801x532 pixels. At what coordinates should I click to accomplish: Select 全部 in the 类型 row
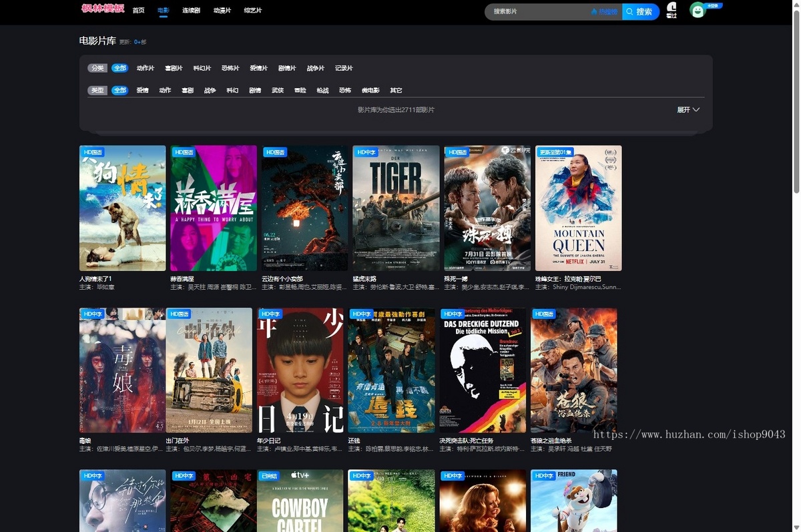(x=119, y=90)
